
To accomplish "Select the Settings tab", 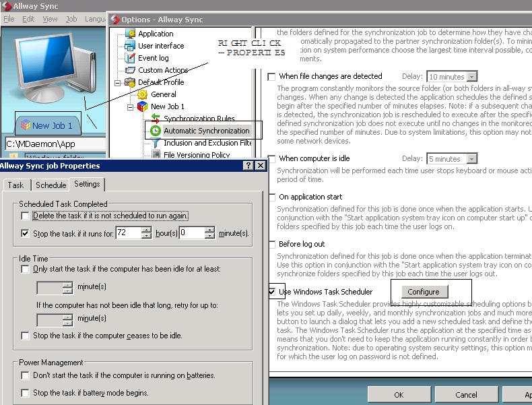I will coord(87,184).
